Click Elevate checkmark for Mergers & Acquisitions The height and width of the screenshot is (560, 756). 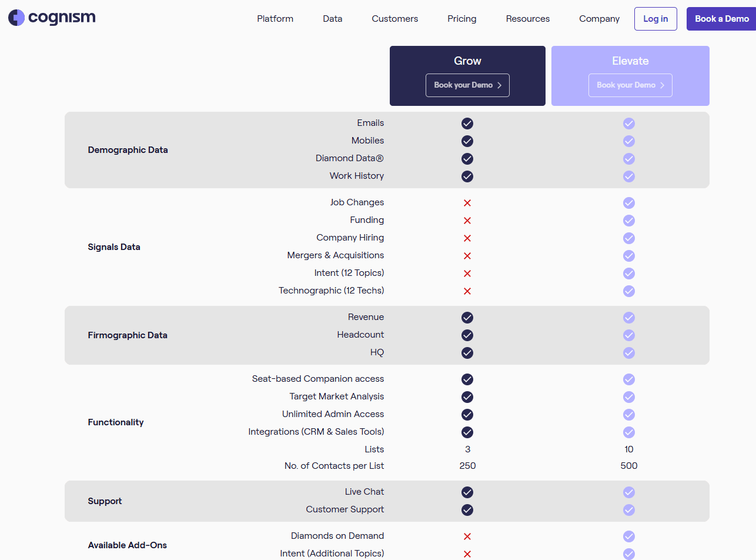tap(629, 256)
